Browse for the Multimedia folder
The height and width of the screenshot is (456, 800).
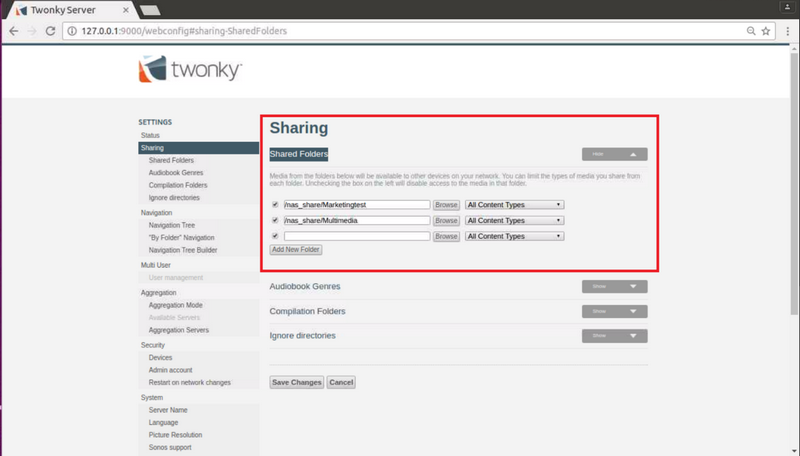tap(446, 221)
